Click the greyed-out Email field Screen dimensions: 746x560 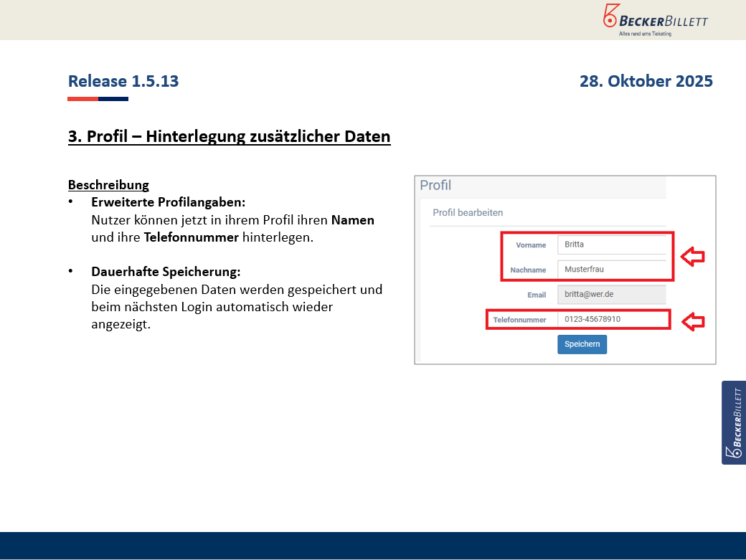click(x=610, y=295)
